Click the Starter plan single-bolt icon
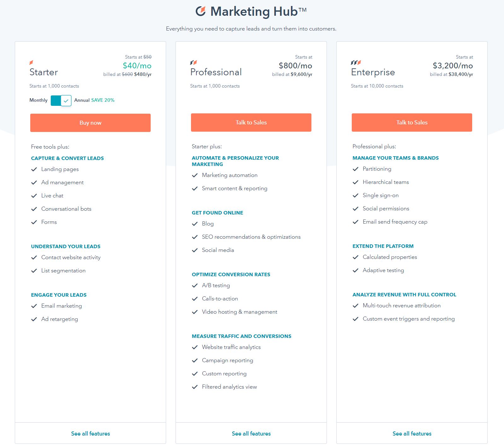The height and width of the screenshot is (445, 504). pos(31,62)
